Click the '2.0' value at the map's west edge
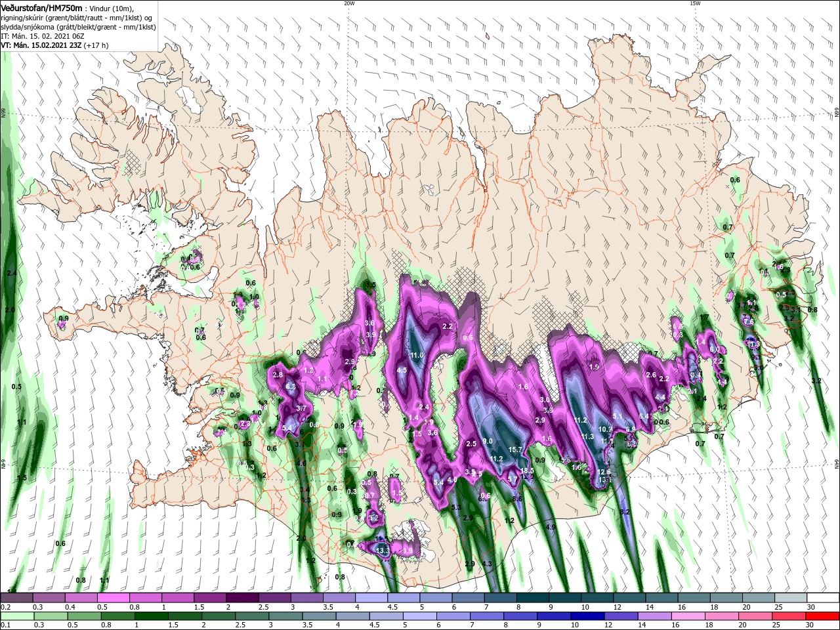The width and height of the screenshot is (840, 630). pyautogui.click(x=10, y=309)
